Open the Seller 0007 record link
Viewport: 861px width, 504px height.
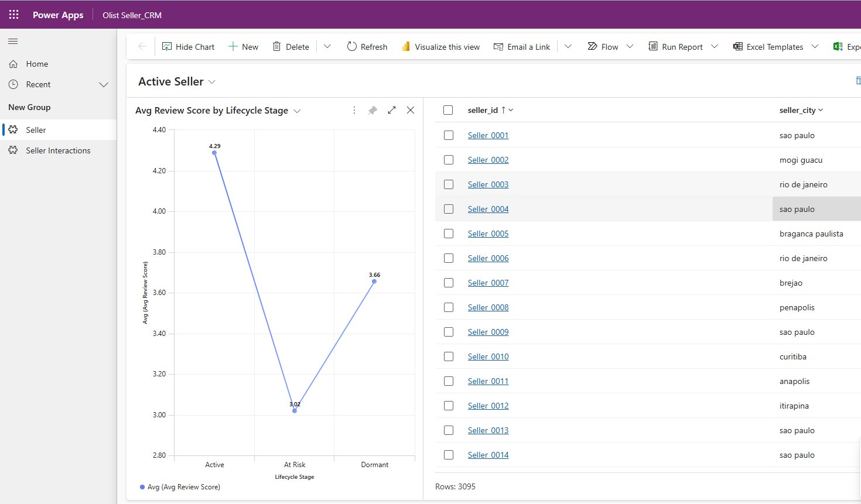point(488,283)
